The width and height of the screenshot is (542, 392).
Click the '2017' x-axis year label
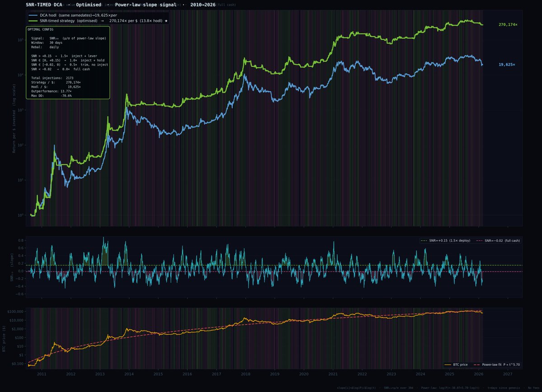pyautogui.click(x=216, y=374)
